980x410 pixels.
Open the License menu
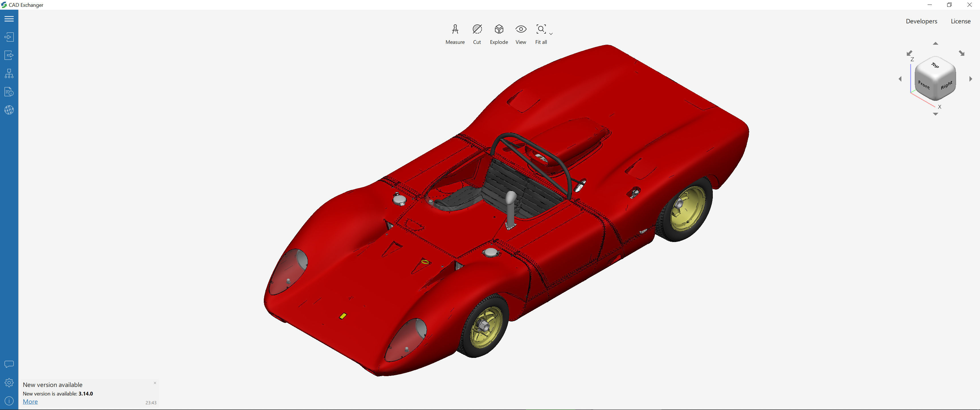click(x=960, y=21)
